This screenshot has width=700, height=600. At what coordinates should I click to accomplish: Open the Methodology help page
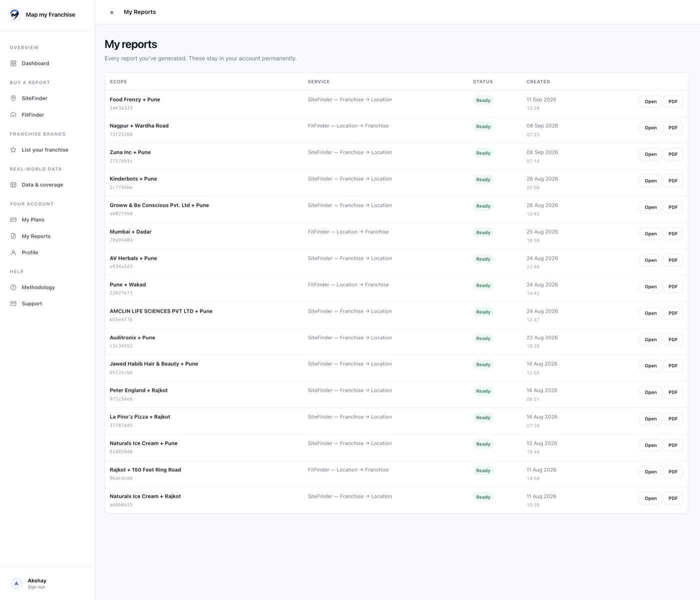pos(38,287)
